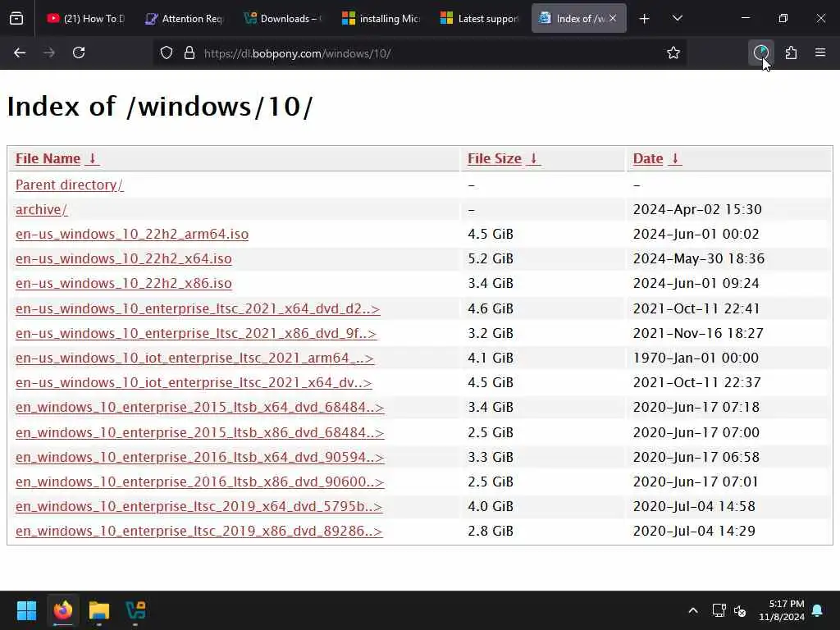Sort the list by File Name
Image resolution: width=840 pixels, height=630 pixels.
click(x=48, y=158)
